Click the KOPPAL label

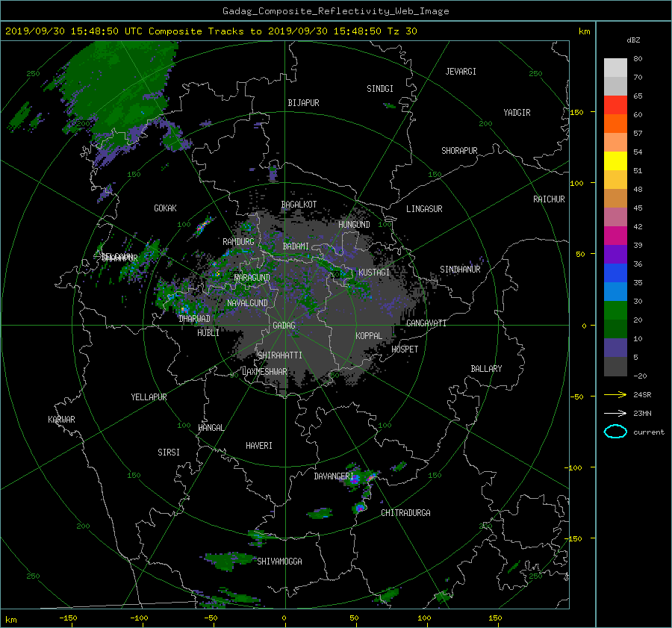coord(369,336)
